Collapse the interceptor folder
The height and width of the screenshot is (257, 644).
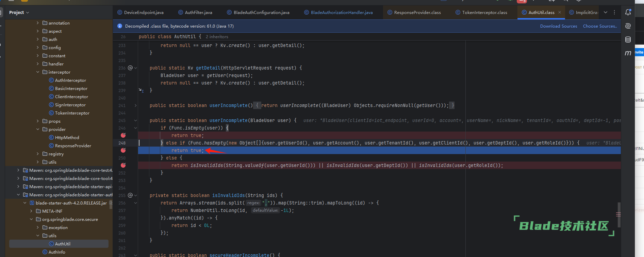click(38, 72)
